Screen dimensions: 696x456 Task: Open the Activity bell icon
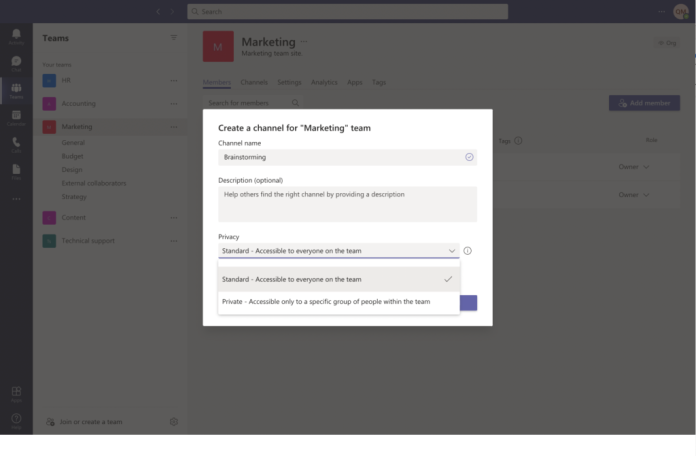pyautogui.click(x=16, y=36)
